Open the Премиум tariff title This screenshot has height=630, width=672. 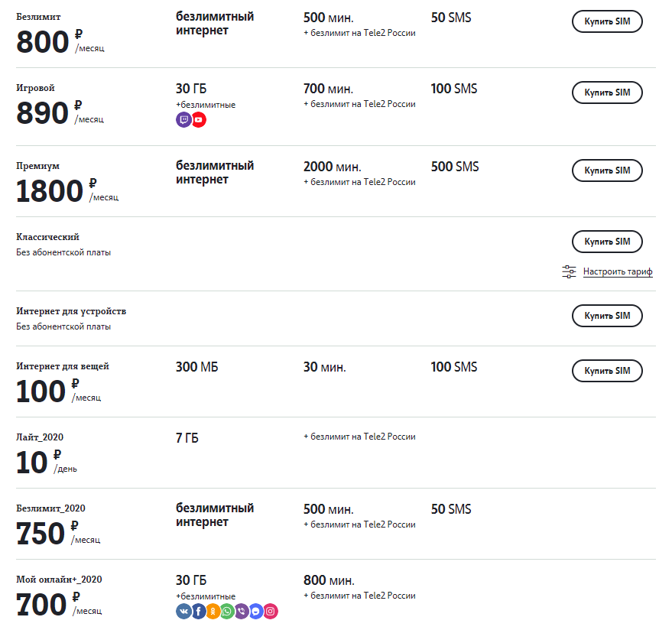coord(37,166)
